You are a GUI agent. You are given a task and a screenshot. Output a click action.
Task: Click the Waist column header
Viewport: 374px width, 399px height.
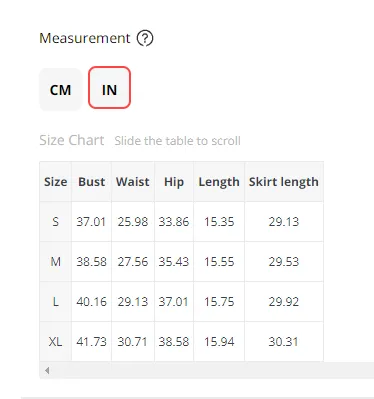pos(133,182)
